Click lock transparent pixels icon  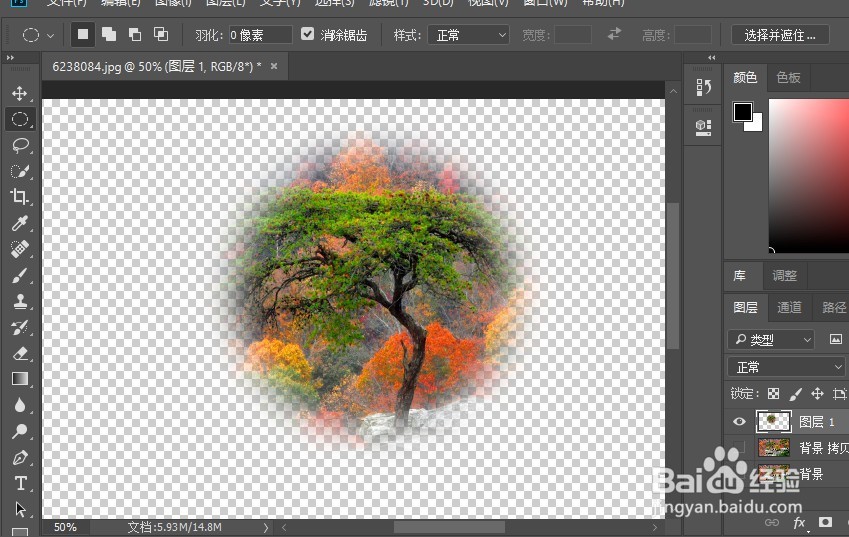point(773,394)
